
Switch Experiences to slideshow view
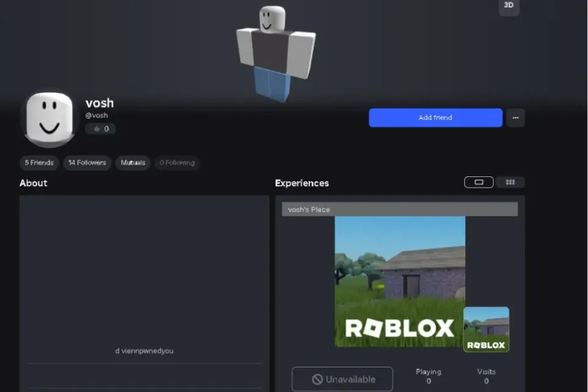pyautogui.click(x=479, y=183)
